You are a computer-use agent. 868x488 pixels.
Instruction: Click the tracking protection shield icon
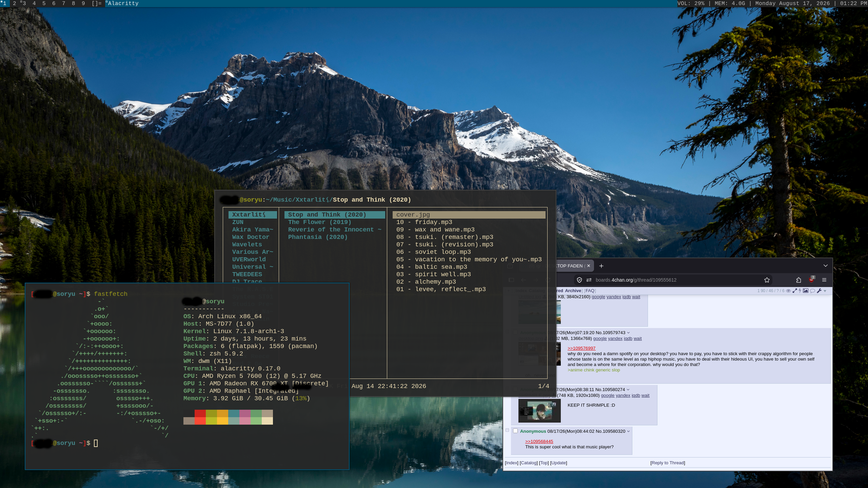tap(579, 280)
